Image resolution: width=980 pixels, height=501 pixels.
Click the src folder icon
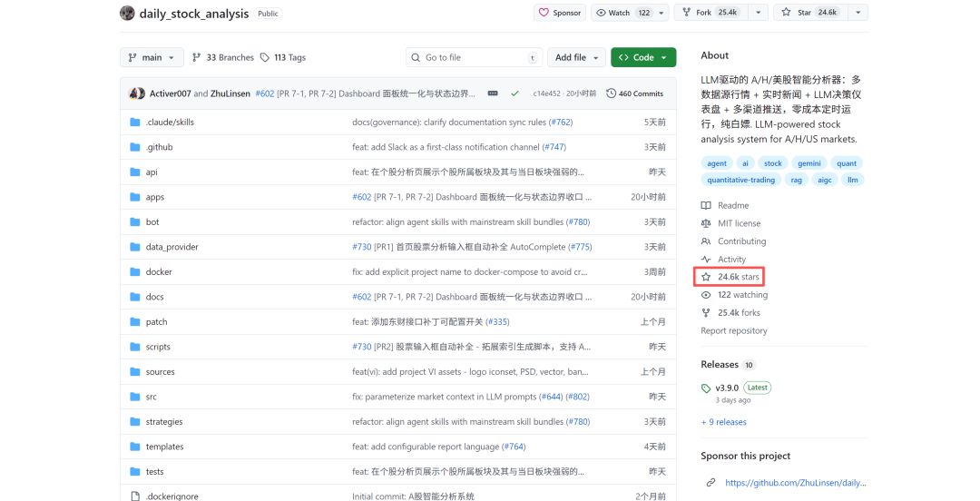point(135,397)
